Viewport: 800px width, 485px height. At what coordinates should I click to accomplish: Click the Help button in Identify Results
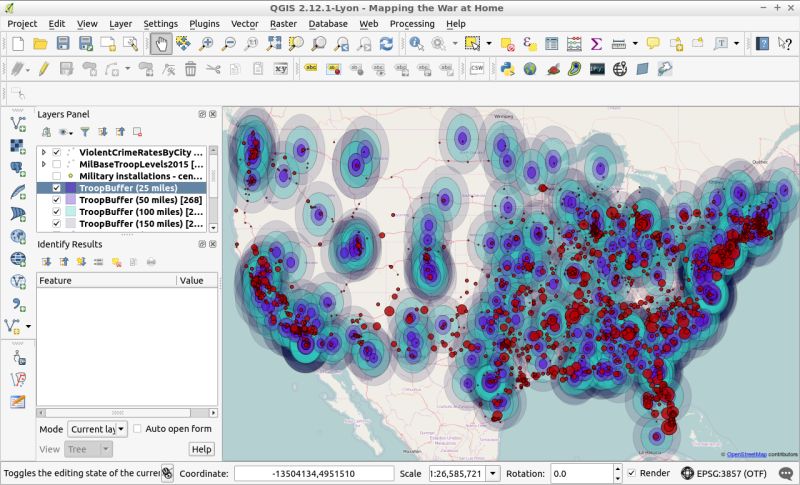point(202,449)
